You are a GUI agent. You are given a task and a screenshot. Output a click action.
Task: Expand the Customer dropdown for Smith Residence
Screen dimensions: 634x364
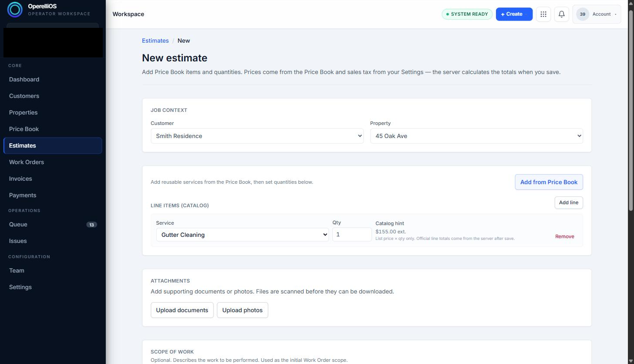click(x=257, y=136)
